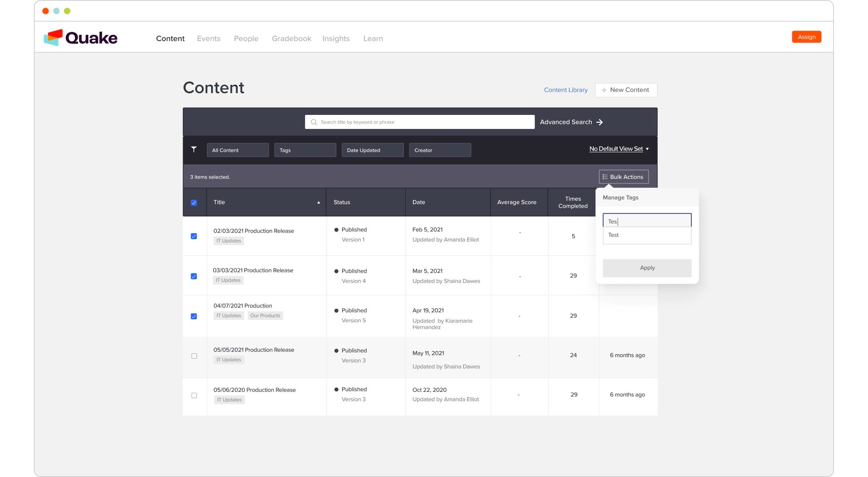Open 05/06/2020 Production Release title
Viewport: 868px width, 477px height.
254,390
